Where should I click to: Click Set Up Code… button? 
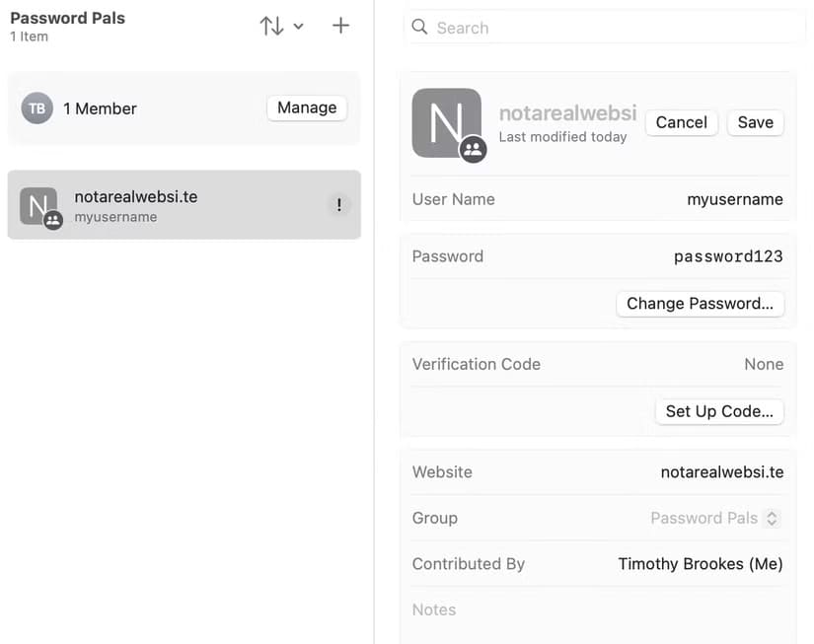pos(719,411)
